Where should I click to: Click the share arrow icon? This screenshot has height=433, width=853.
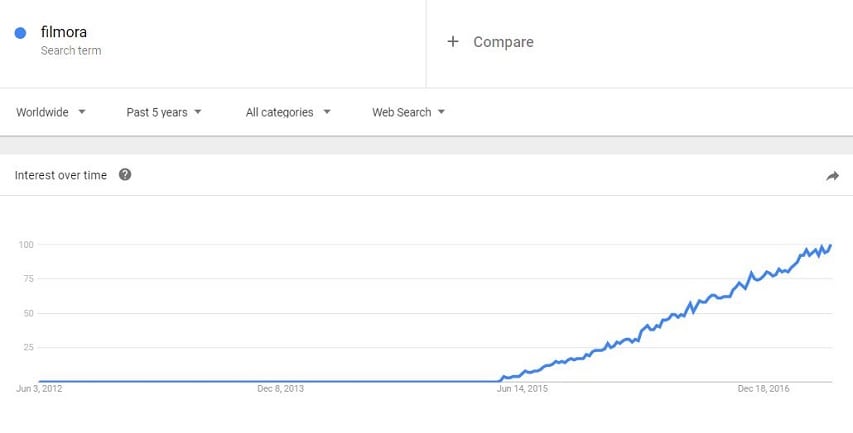(832, 176)
